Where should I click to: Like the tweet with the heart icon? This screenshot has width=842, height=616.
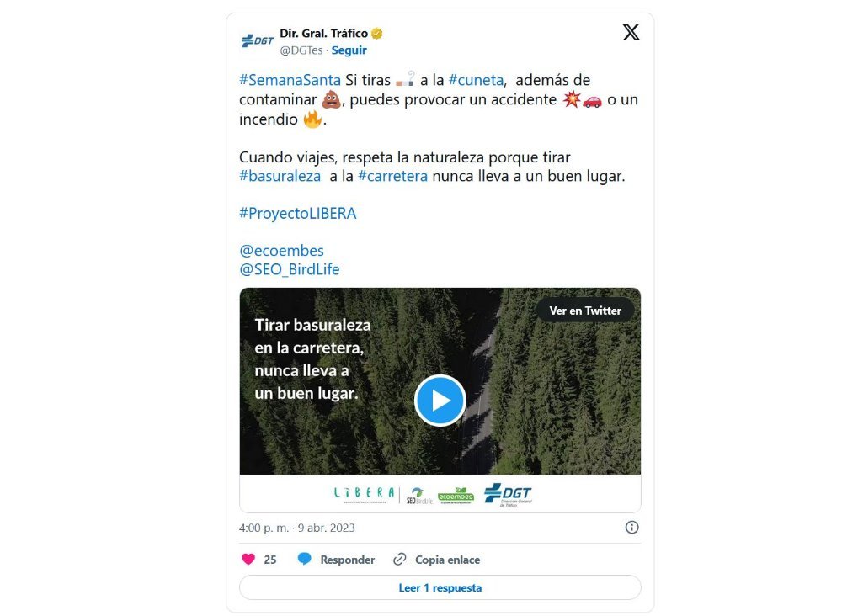(x=248, y=559)
